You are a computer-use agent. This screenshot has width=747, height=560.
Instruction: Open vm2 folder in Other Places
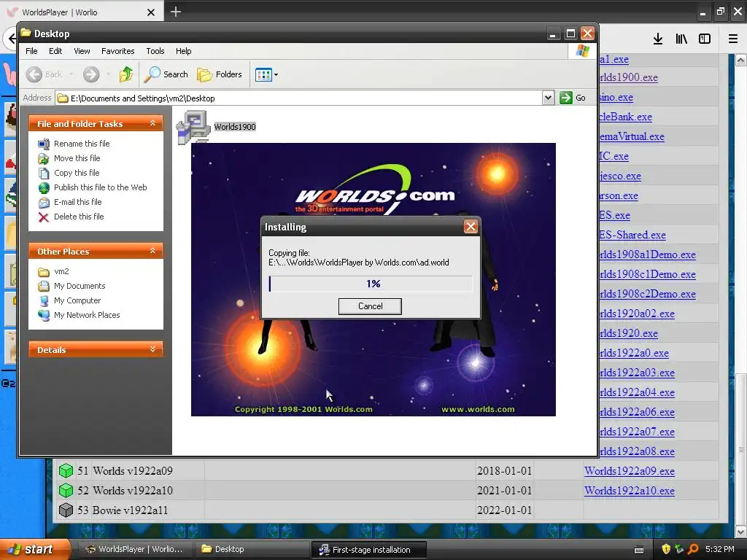[x=61, y=271]
